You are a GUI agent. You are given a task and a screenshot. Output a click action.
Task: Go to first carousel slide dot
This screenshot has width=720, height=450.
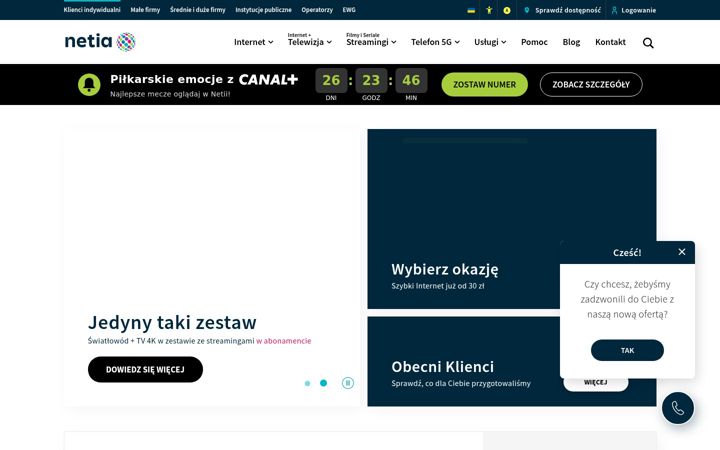(x=307, y=383)
